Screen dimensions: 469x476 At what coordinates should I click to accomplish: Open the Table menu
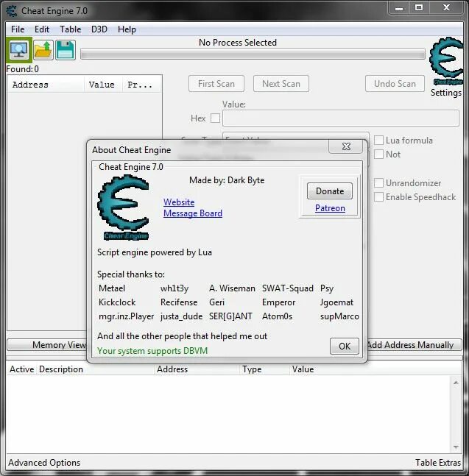point(70,29)
